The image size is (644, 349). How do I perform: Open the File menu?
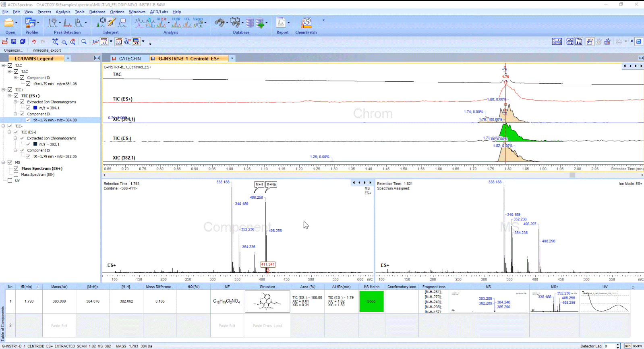[x=5, y=12]
